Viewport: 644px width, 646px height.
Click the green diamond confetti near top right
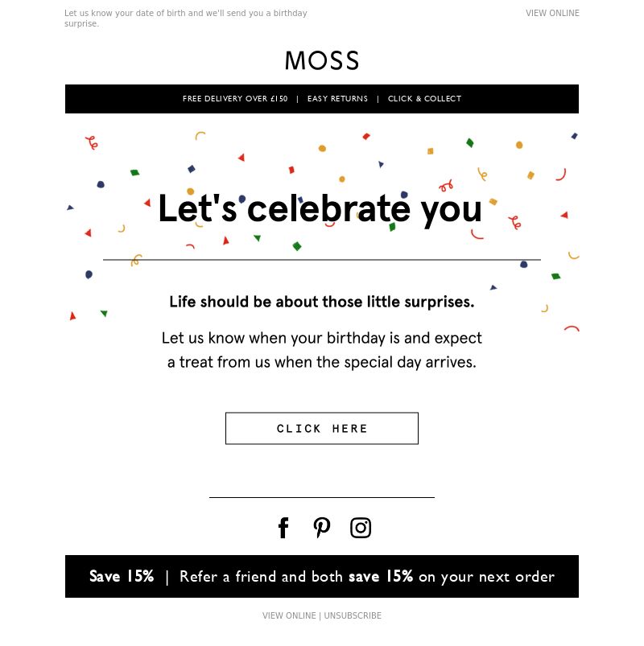(x=469, y=143)
